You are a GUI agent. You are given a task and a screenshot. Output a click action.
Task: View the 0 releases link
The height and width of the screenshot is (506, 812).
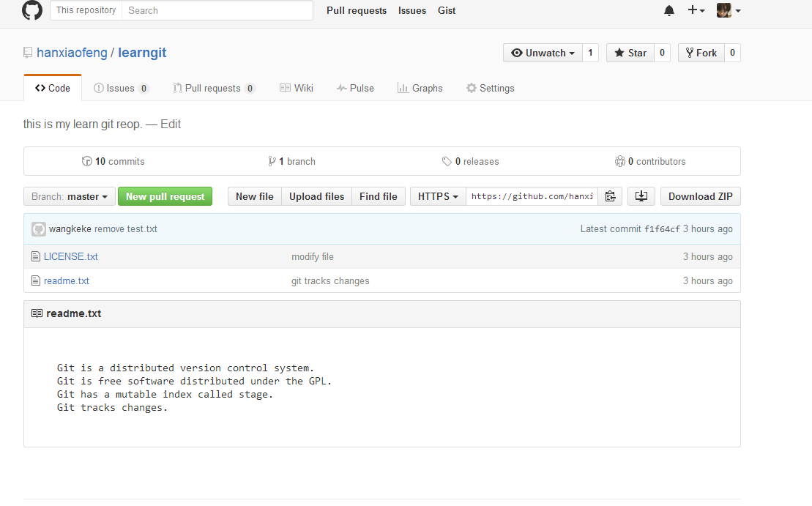[x=470, y=162]
